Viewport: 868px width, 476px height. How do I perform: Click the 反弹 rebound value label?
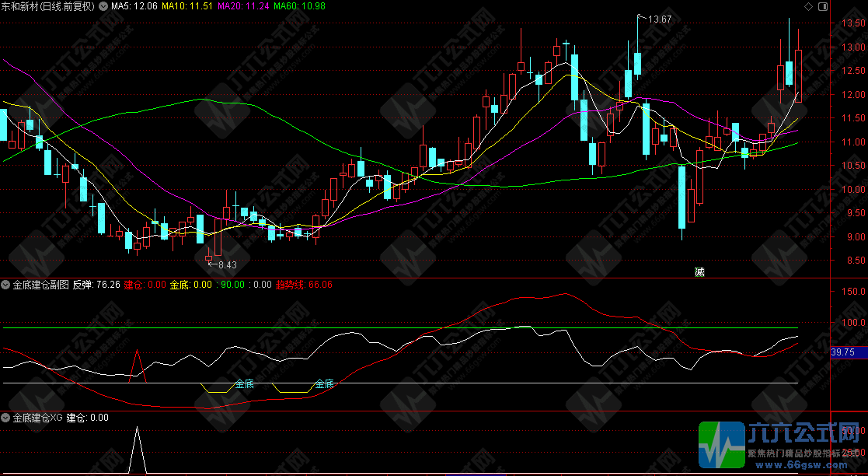(x=96, y=285)
